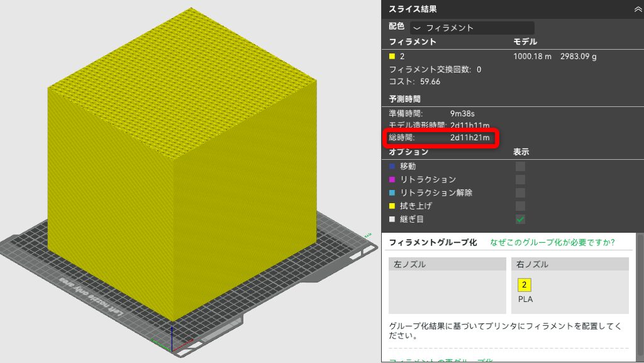Click the yellow 拭き上げ color square
This screenshot has width=644, height=363.
coord(392,206)
